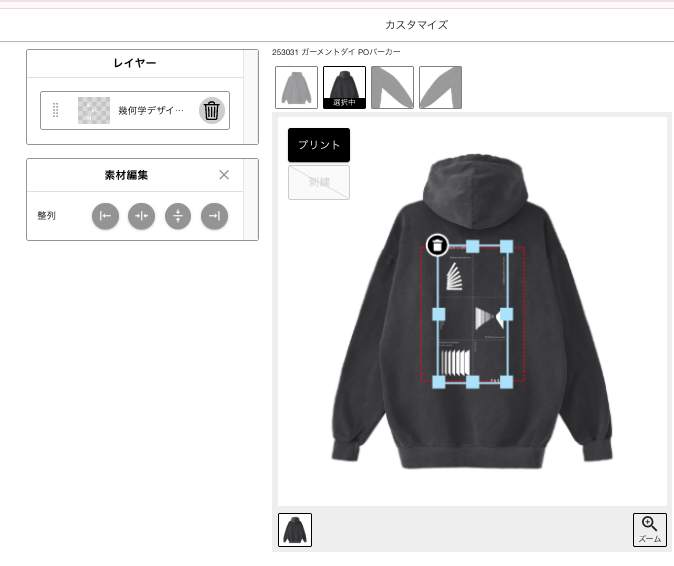Click the align left icon in 整列
This screenshot has height=566, width=674.
[x=105, y=216]
